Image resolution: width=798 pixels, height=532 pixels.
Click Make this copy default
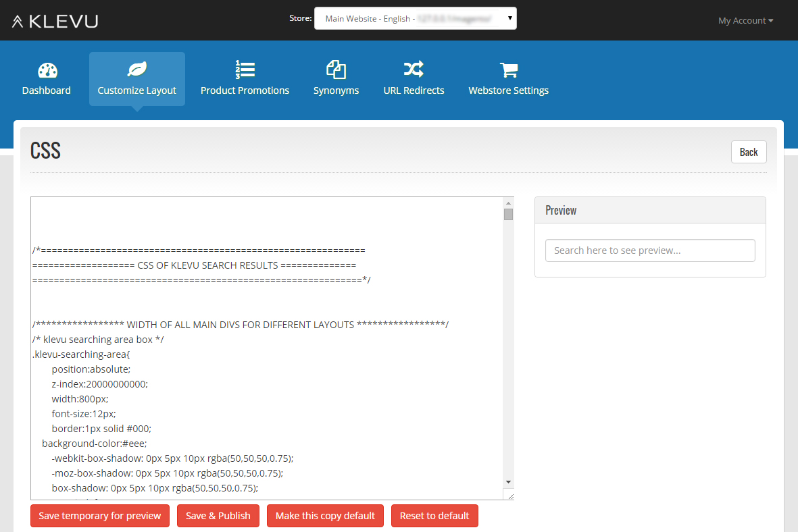point(325,516)
